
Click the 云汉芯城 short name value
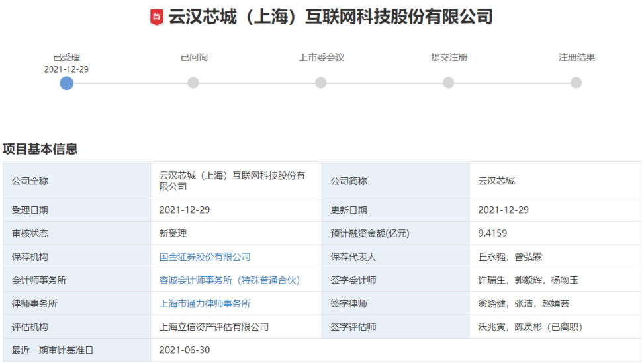pyautogui.click(x=496, y=181)
